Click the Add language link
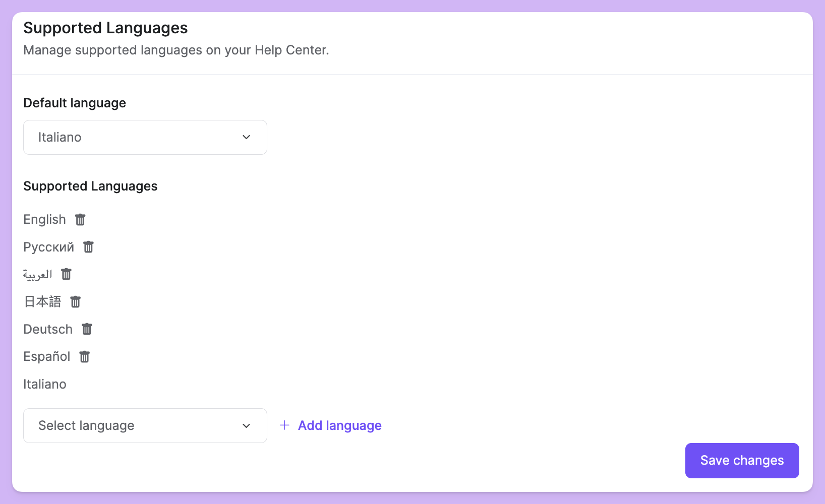 pos(339,425)
